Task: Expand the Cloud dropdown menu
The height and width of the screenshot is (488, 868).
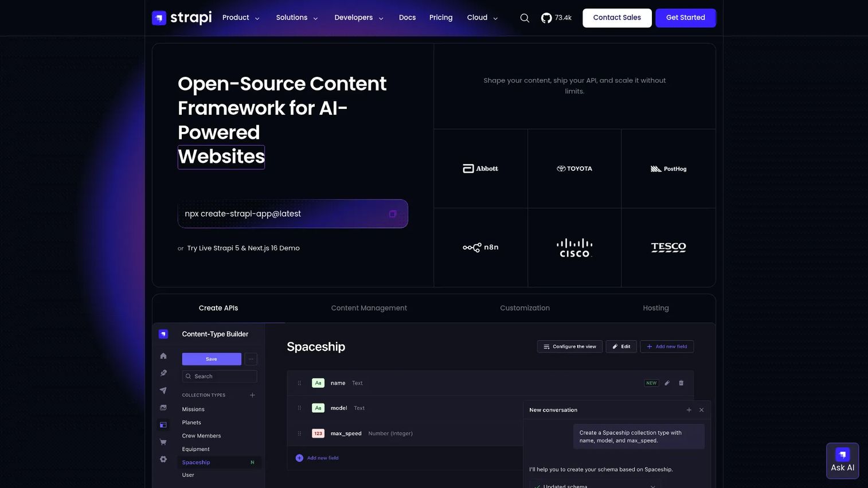Action: tap(482, 18)
